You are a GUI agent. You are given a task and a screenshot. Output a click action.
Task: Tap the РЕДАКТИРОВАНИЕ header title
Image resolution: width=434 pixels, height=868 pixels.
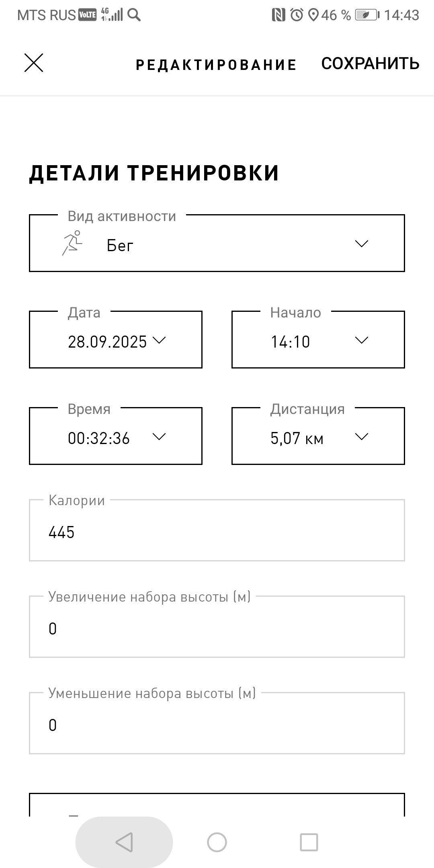[x=216, y=65]
